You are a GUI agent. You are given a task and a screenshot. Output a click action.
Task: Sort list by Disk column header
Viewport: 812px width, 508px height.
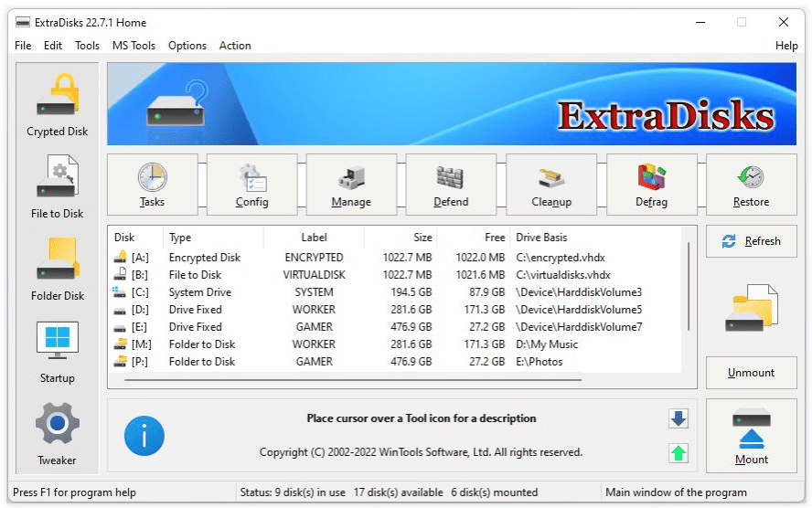tap(124, 238)
